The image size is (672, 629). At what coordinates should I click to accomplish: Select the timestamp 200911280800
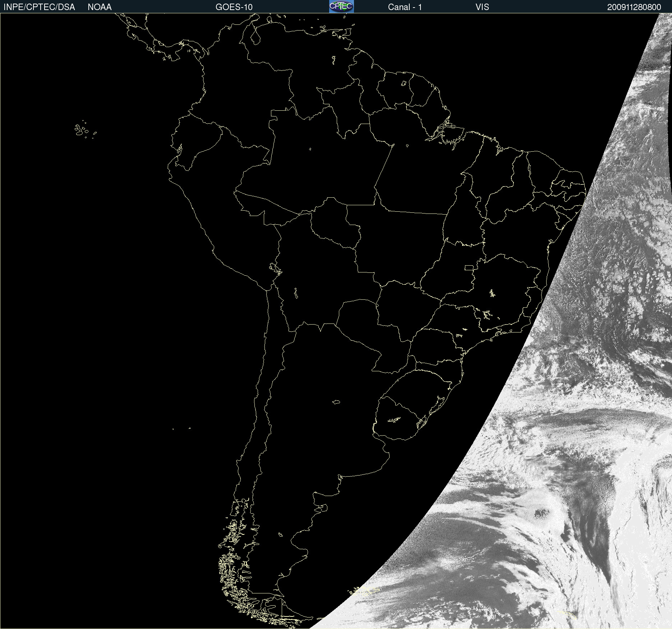634,7
